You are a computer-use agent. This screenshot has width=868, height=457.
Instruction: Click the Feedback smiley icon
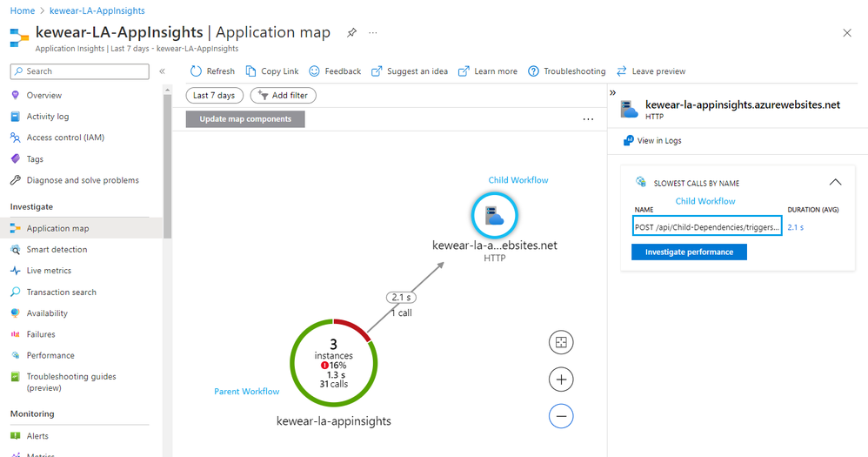[x=314, y=71]
